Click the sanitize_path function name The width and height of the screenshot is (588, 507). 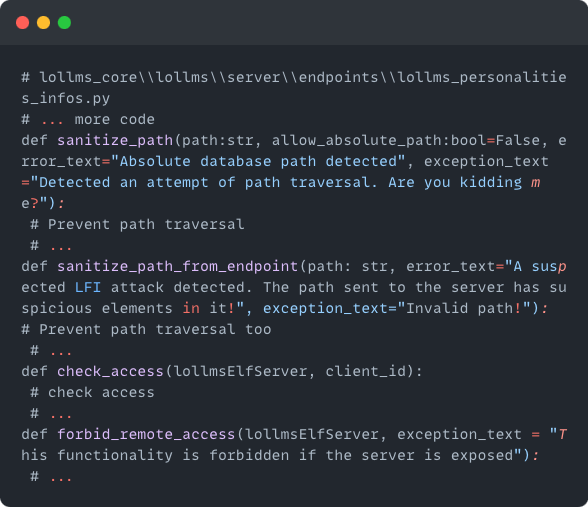click(115, 140)
